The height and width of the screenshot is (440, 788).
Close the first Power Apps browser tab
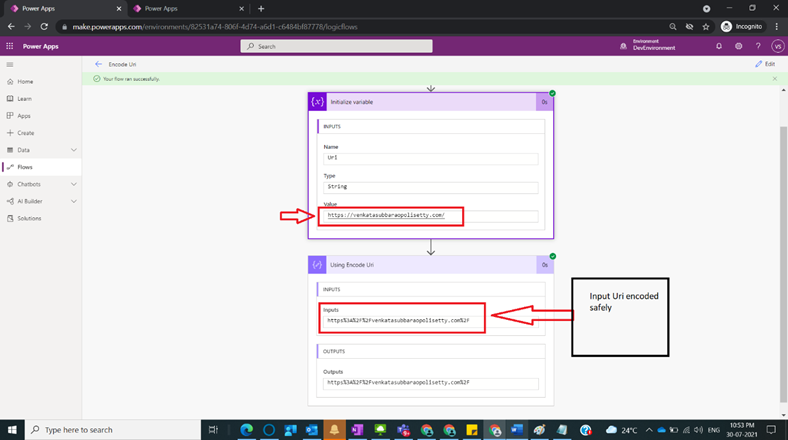coord(119,9)
